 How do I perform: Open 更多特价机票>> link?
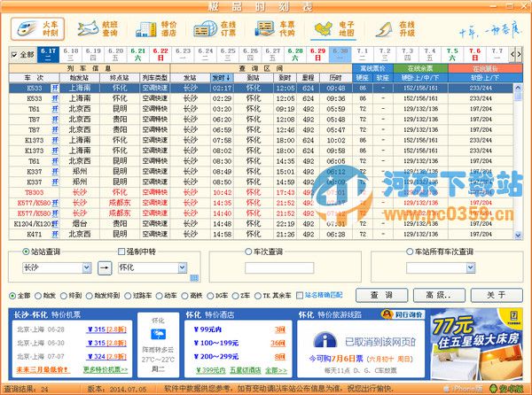(106, 369)
